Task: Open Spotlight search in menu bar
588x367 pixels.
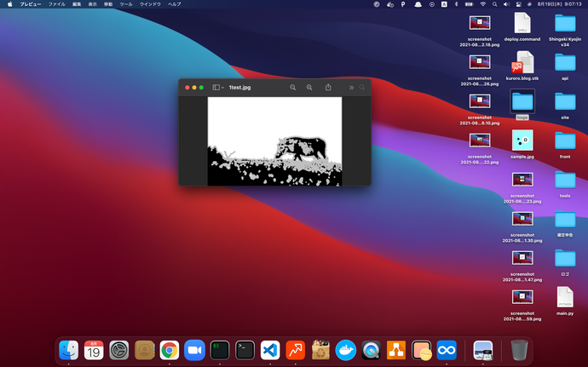Action: (x=494, y=4)
